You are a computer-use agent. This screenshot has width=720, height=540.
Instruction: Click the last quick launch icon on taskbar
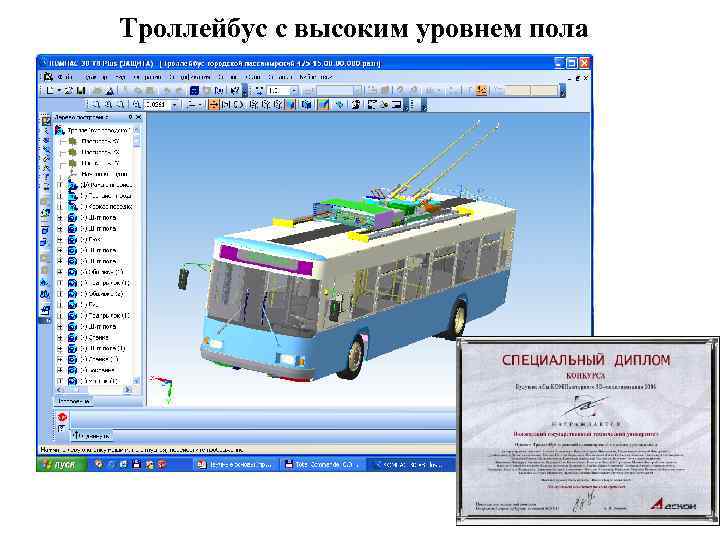pyautogui.click(x=162, y=464)
